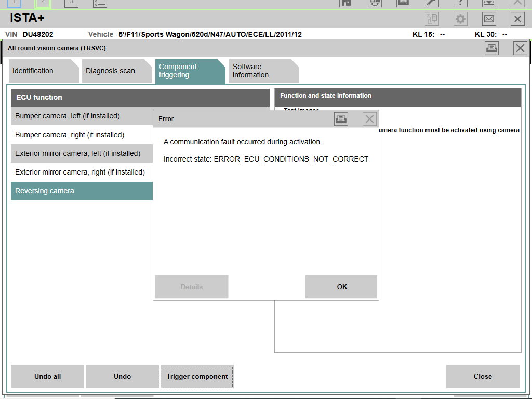Screen dimensions: 532x399
Task: Open the wrench tool icon in the top toolbar
Action: tap(432, 3)
